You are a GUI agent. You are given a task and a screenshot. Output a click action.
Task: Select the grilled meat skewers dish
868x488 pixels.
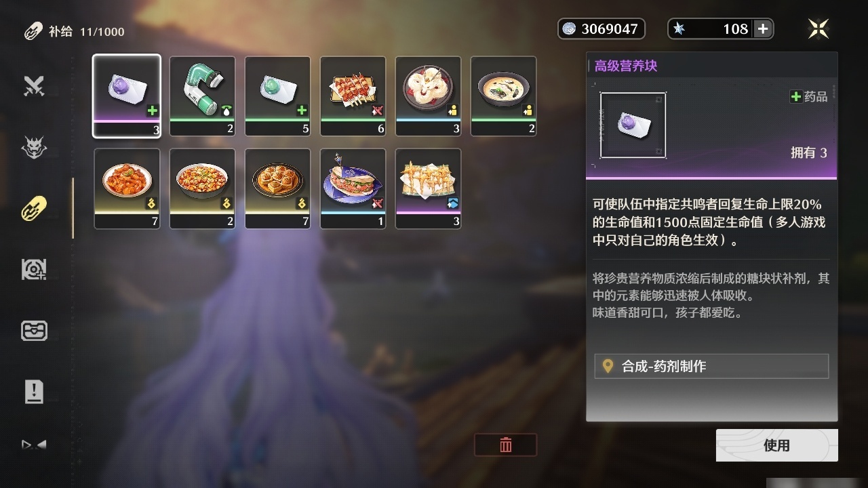pos(353,96)
